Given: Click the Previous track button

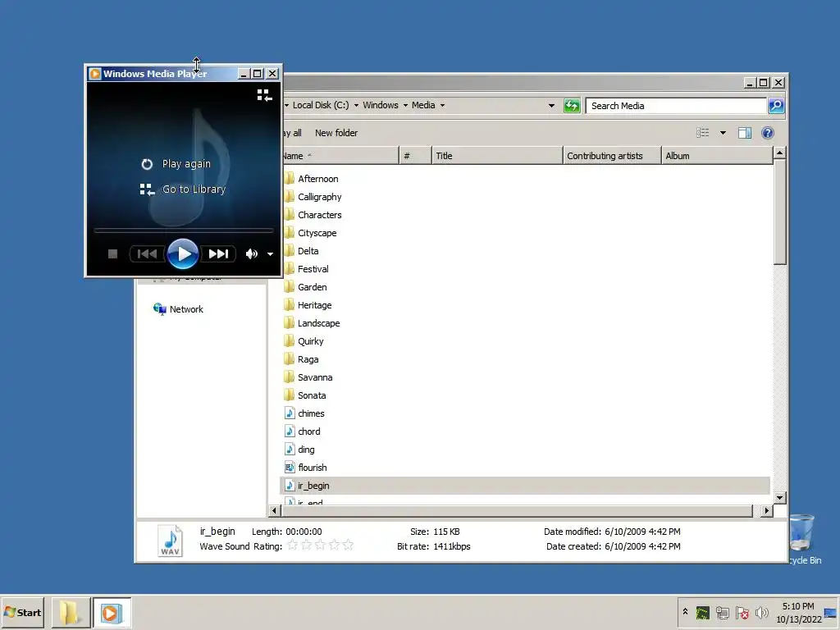Looking at the screenshot, I should (148, 254).
